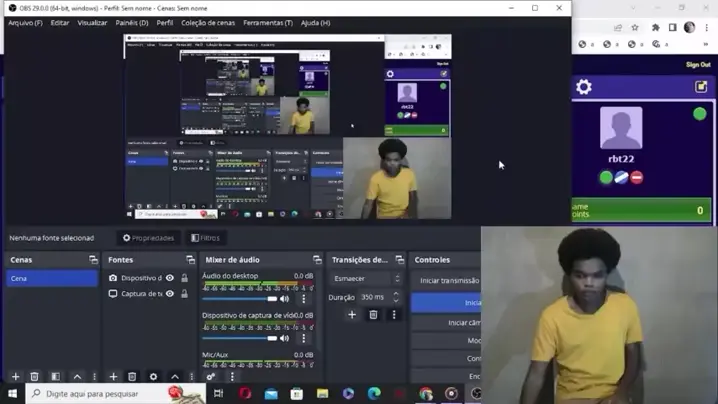Open source properties gear in Fontes toolbar
718x404 pixels.
153,377
